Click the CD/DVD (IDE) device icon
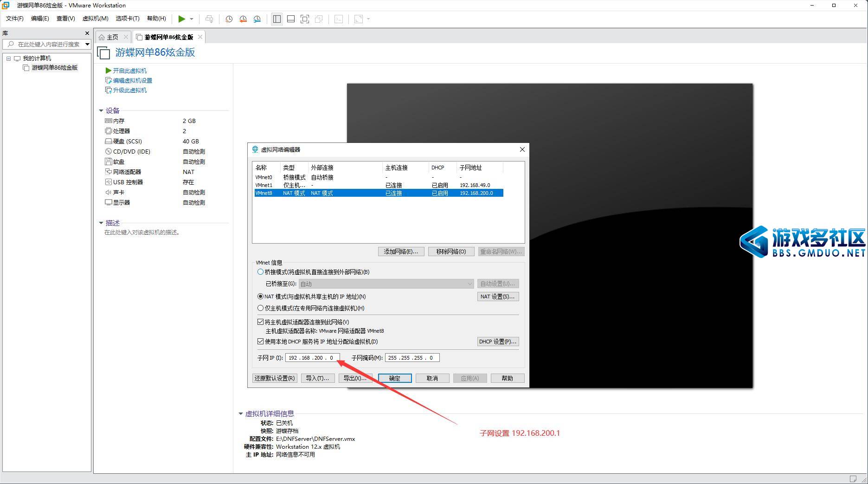The image size is (868, 484). (108, 151)
